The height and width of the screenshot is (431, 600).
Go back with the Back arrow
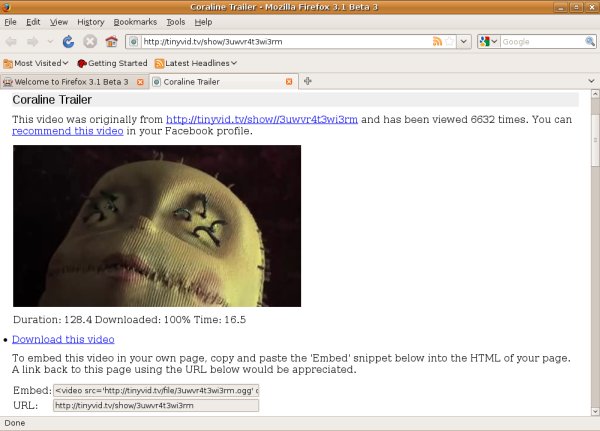[x=11, y=41]
